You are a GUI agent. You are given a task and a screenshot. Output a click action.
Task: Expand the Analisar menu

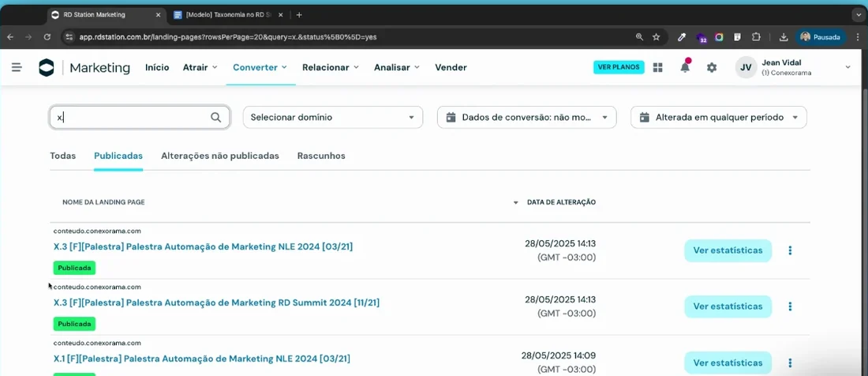tap(397, 68)
